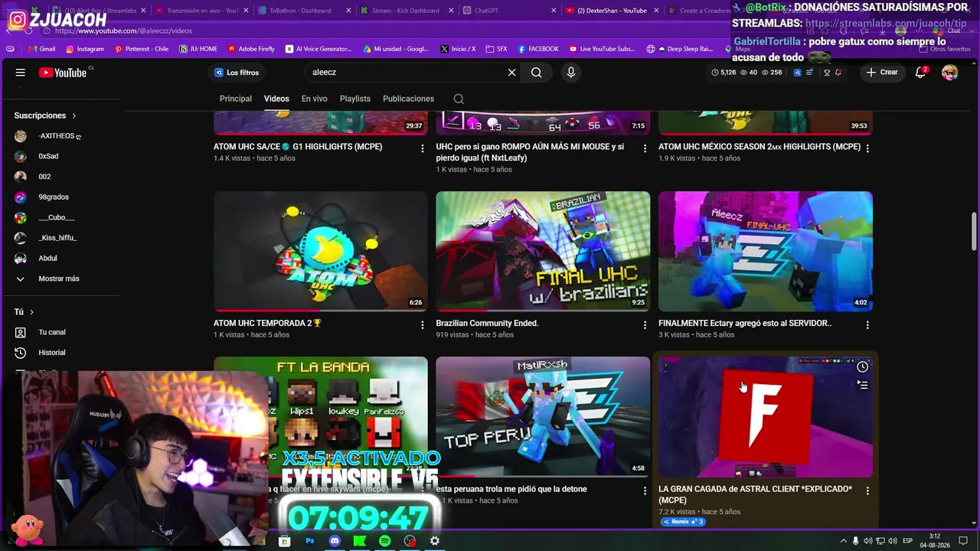
Task: Open Spotify from the taskbar
Action: click(x=384, y=541)
